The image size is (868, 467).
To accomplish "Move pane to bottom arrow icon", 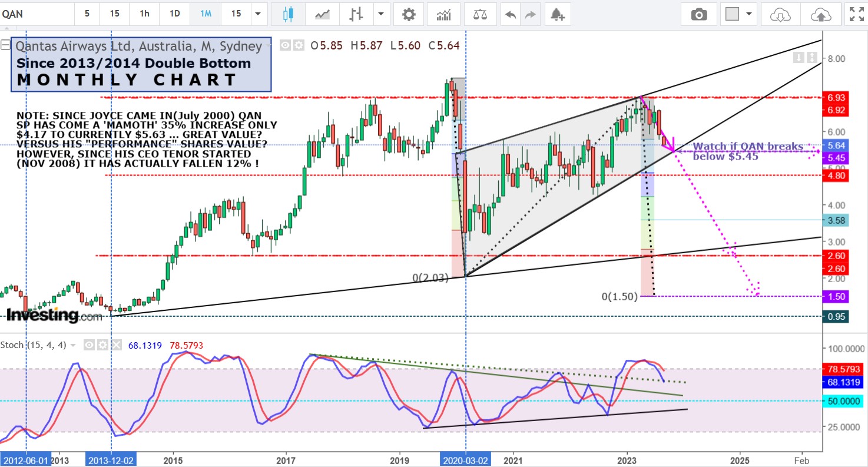I will point(812,57).
